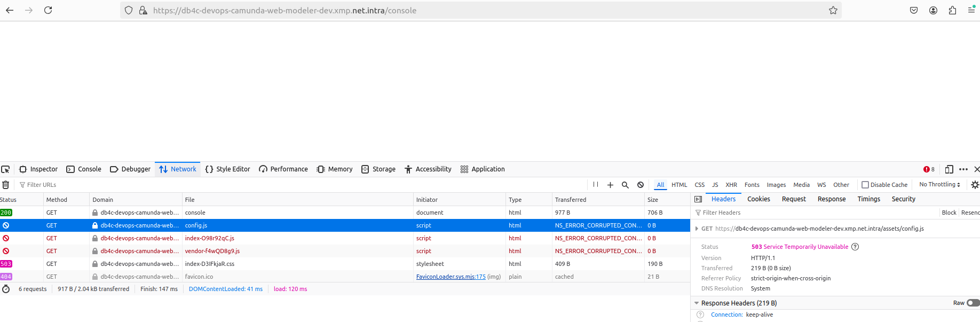Open the Response details tab
Image resolution: width=980 pixels, height=322 pixels.
pyautogui.click(x=831, y=199)
